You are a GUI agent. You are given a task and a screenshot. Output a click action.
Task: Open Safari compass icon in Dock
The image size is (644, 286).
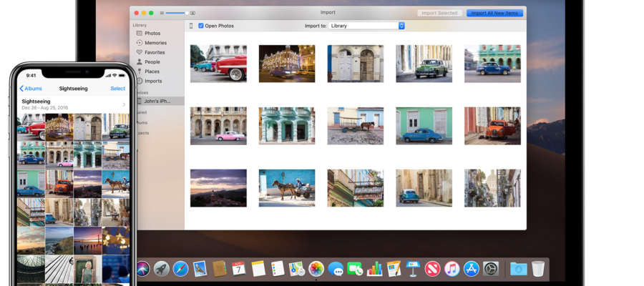(x=180, y=269)
